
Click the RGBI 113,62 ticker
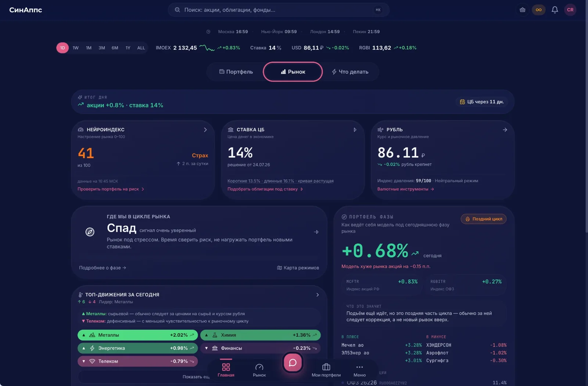tap(388, 48)
